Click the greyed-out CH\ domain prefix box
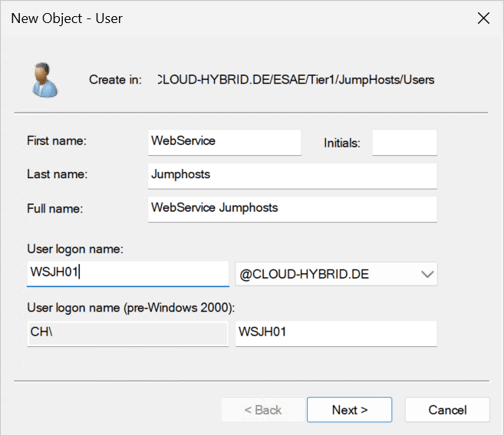Viewport: 504px width, 436px height. 127,333
